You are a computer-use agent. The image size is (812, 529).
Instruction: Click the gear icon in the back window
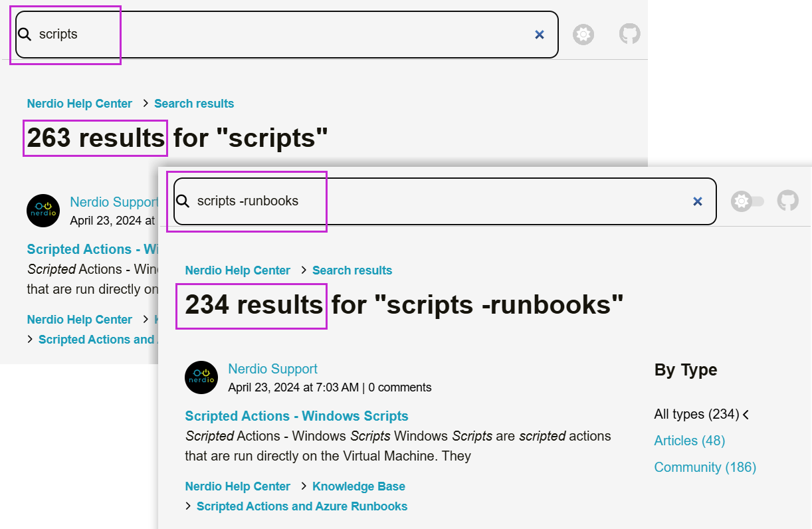(583, 35)
